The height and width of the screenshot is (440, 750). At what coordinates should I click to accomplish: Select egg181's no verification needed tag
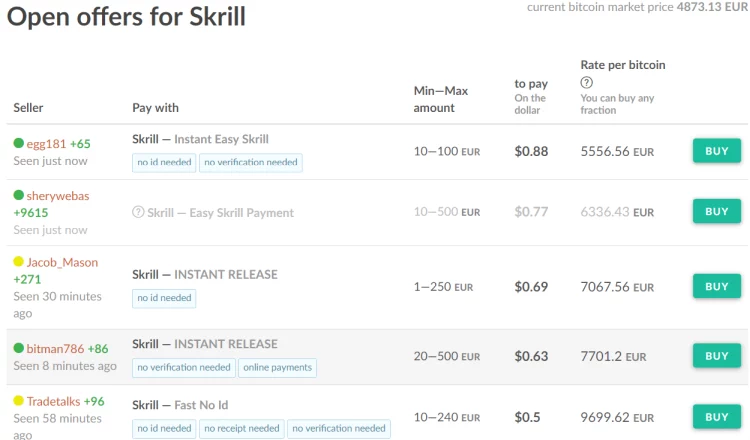(x=251, y=163)
